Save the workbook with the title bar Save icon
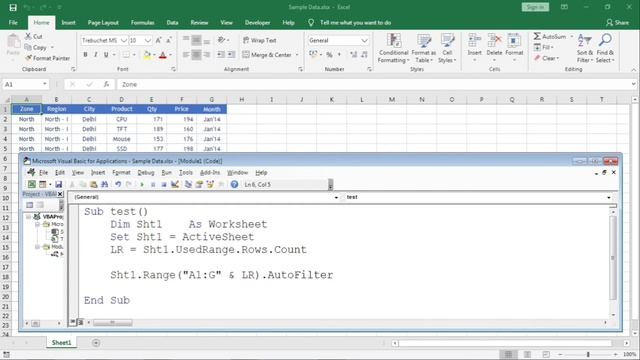Screen dimensions: 640x360 click(x=13, y=7)
